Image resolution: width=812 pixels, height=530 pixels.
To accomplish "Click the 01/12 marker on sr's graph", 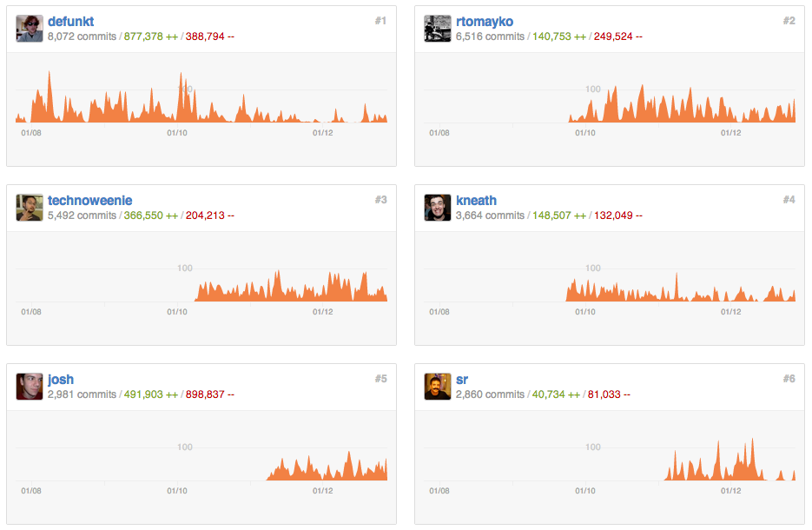I will [x=730, y=491].
